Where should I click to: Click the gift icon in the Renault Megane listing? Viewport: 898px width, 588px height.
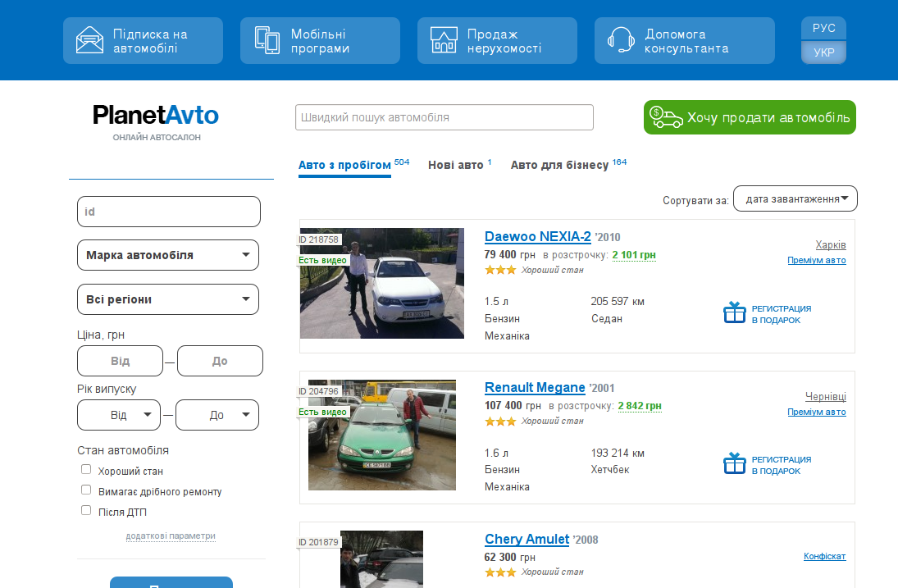(x=734, y=463)
